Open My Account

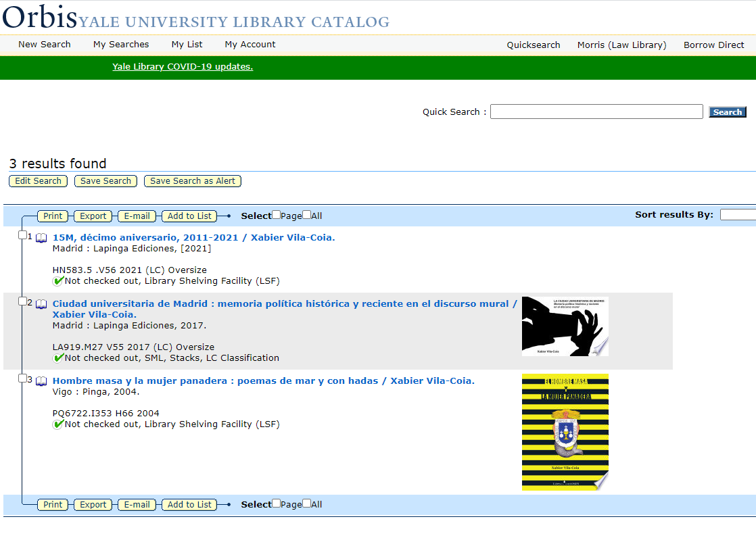click(x=250, y=45)
